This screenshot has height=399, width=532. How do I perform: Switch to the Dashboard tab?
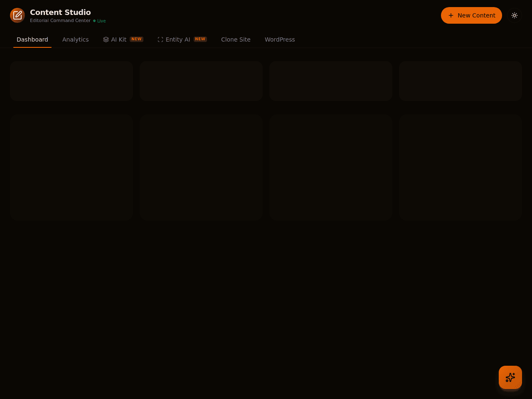click(x=32, y=39)
